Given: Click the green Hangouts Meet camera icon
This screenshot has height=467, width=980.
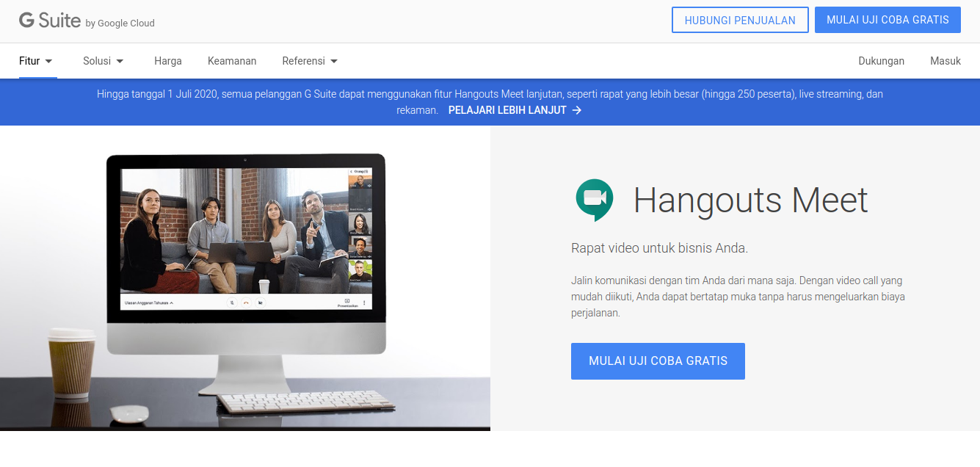Looking at the screenshot, I should click(x=595, y=200).
